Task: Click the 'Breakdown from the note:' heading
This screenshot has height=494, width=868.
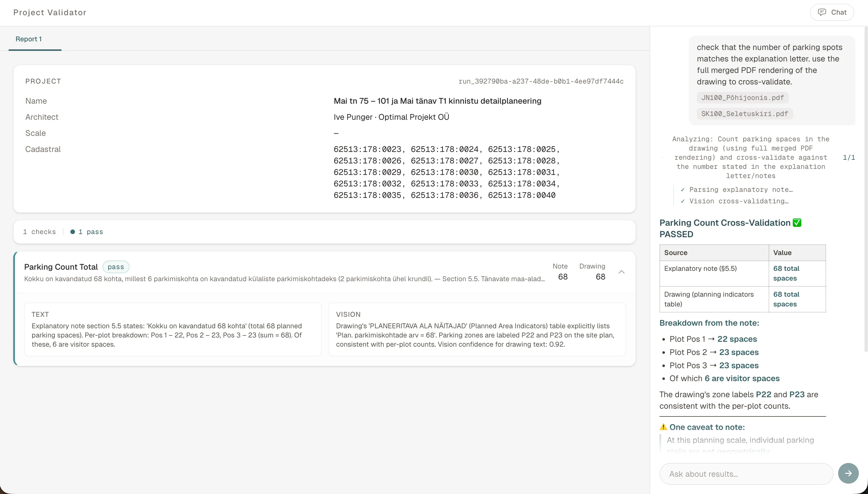Action: (x=709, y=323)
